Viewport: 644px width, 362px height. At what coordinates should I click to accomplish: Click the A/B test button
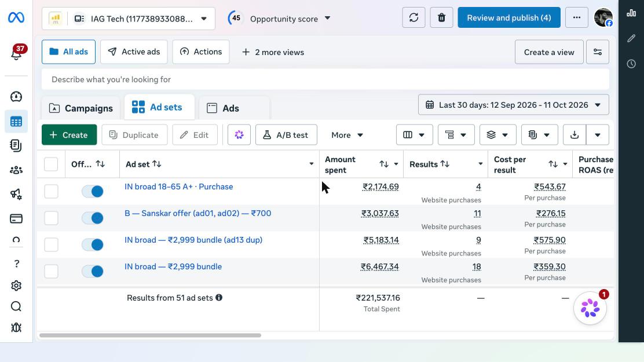[286, 135]
